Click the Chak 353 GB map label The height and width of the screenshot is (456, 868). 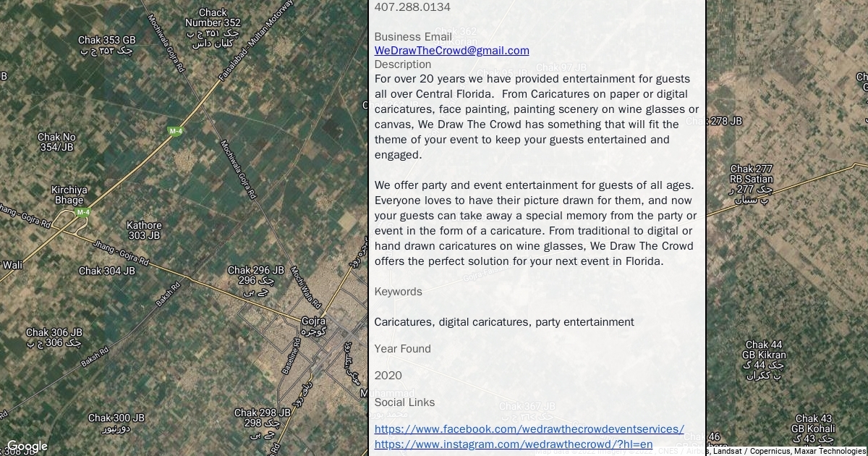click(107, 41)
